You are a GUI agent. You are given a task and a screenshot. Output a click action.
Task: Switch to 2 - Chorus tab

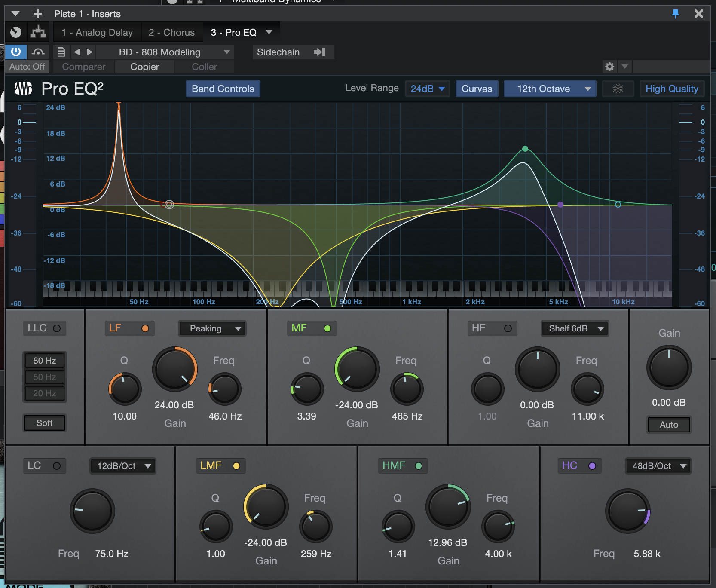click(x=171, y=32)
